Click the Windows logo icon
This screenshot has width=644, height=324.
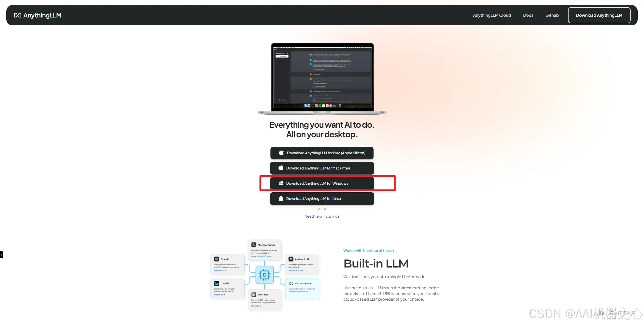click(281, 183)
